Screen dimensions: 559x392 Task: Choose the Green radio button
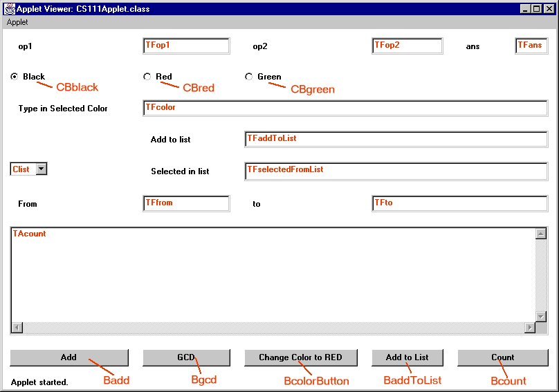coord(249,77)
